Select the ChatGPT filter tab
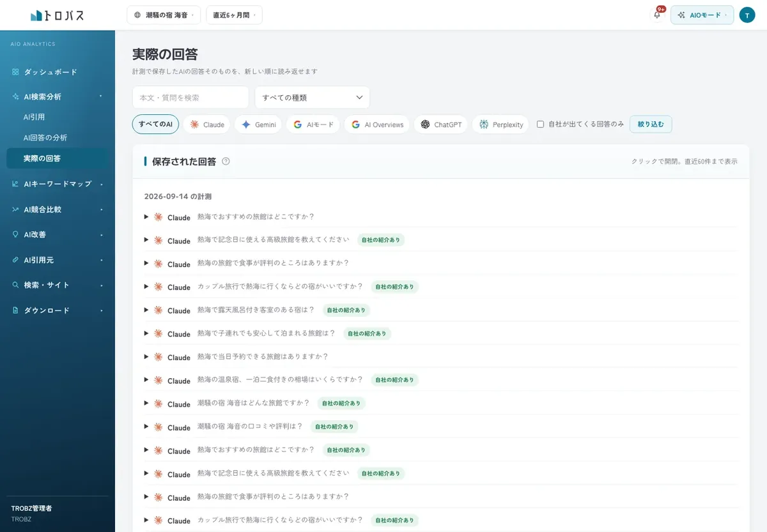The image size is (767, 532). point(441,125)
